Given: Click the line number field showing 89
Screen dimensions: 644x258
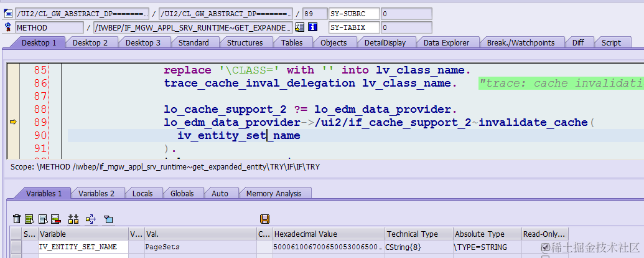Looking at the screenshot, I should [315, 14].
